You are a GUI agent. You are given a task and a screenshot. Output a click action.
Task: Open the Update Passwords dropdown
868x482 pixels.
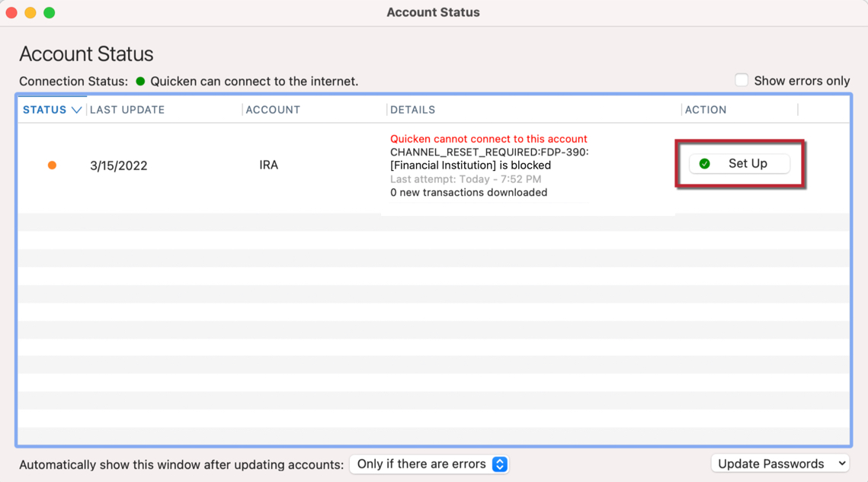coord(780,464)
